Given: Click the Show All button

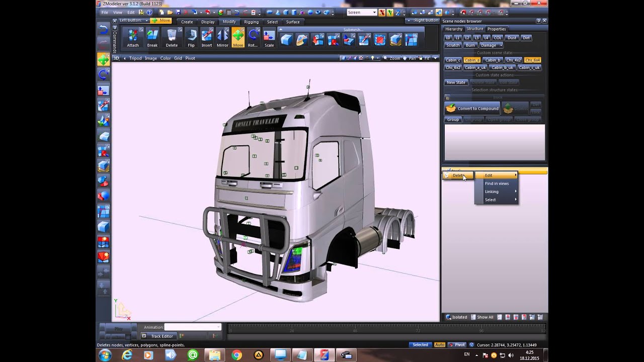Looking at the screenshot, I should point(482,317).
